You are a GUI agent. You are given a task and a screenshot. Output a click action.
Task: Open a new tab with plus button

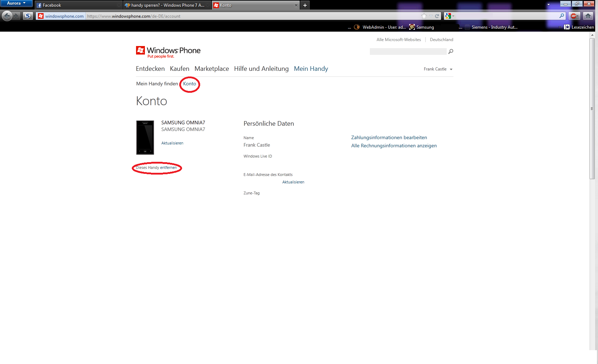[x=305, y=5]
